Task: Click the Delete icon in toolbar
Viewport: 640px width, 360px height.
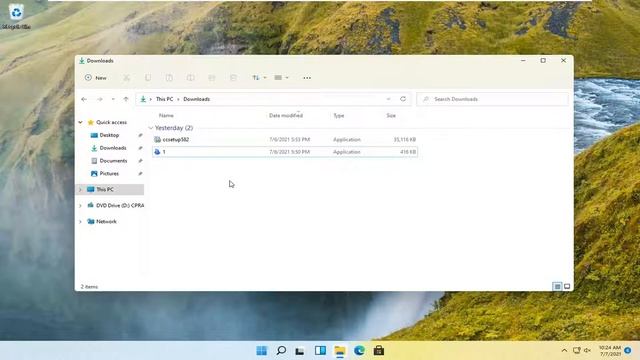Action: click(233, 78)
